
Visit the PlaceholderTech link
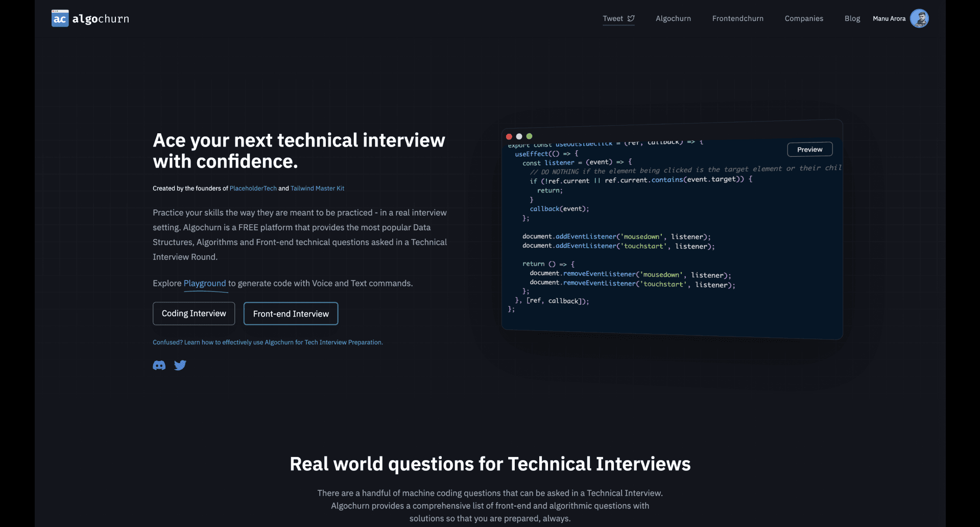253,188
